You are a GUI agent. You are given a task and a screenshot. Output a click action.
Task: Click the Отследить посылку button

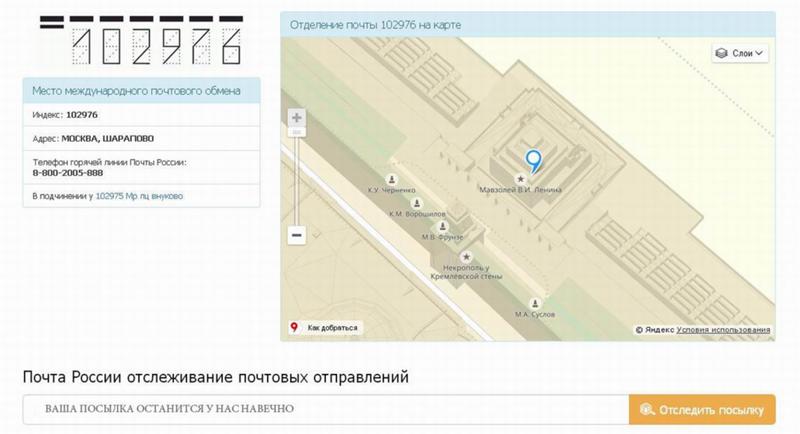click(x=702, y=410)
